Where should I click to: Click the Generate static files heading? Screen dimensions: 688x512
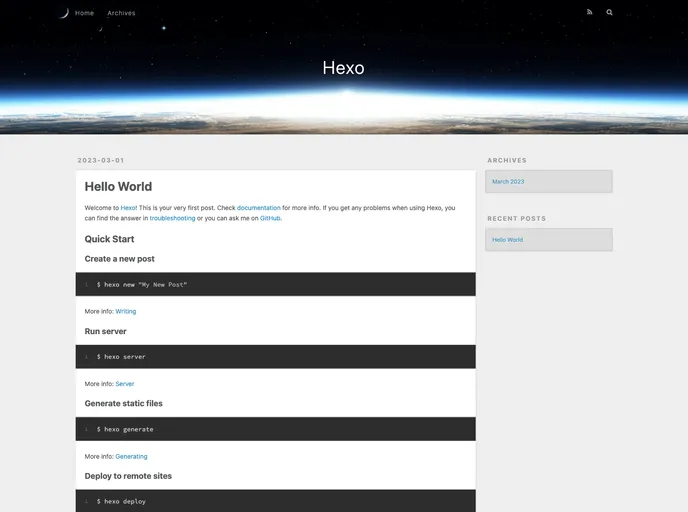pos(123,404)
